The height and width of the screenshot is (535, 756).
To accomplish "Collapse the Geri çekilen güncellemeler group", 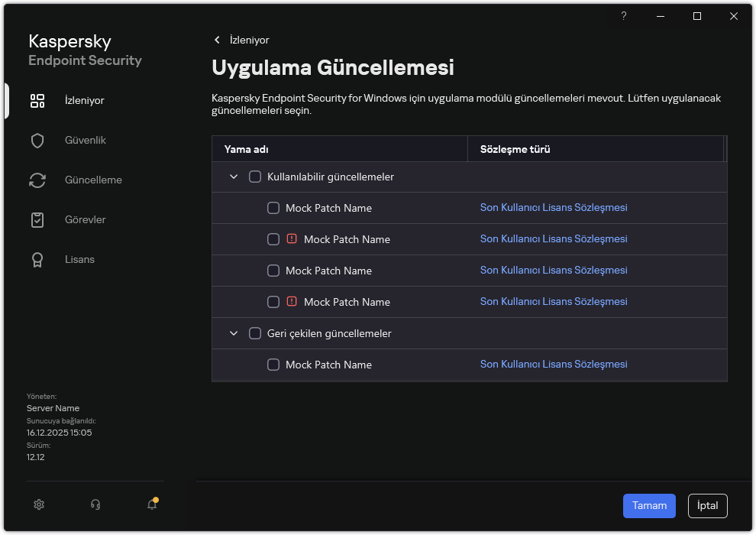I will [234, 334].
